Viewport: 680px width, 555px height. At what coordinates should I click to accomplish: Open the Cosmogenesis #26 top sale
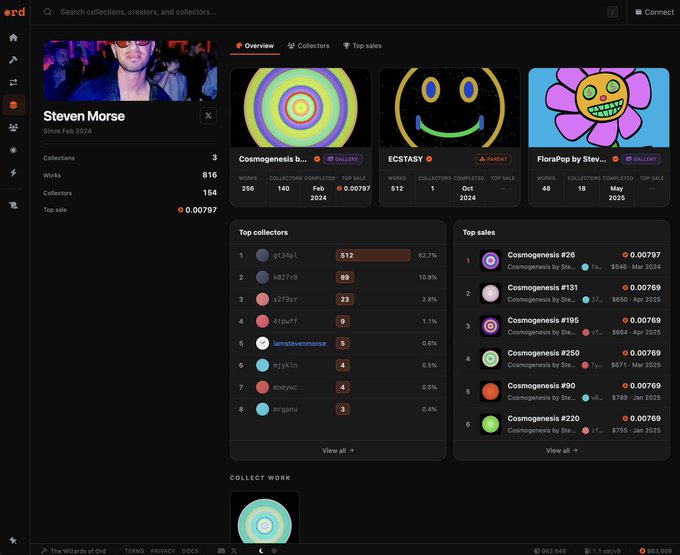coord(562,261)
